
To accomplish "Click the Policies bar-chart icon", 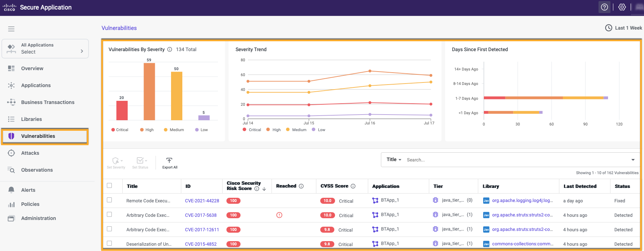I will click(x=11, y=204).
